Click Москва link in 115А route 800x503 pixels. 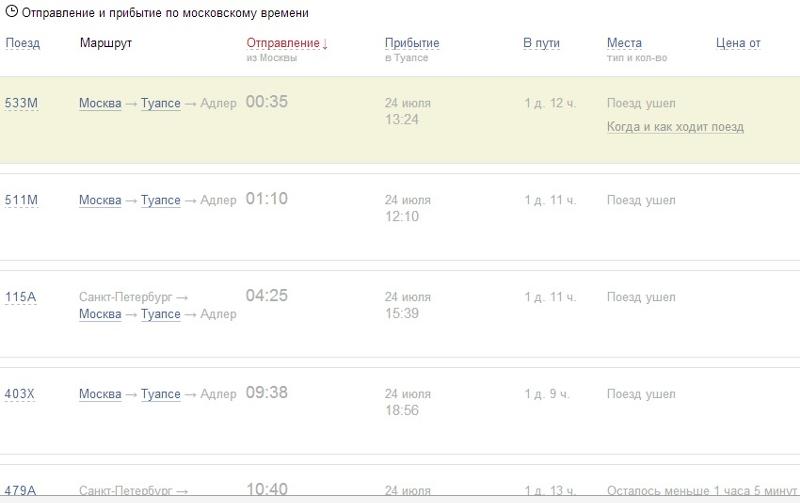tap(100, 314)
